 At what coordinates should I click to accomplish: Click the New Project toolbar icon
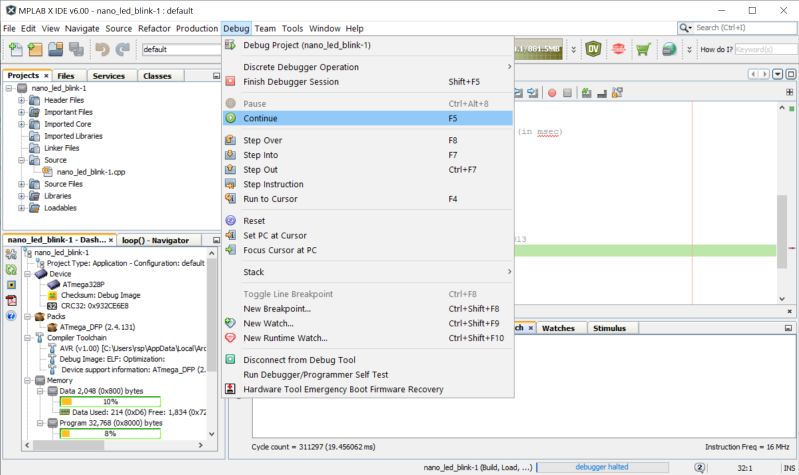point(35,49)
